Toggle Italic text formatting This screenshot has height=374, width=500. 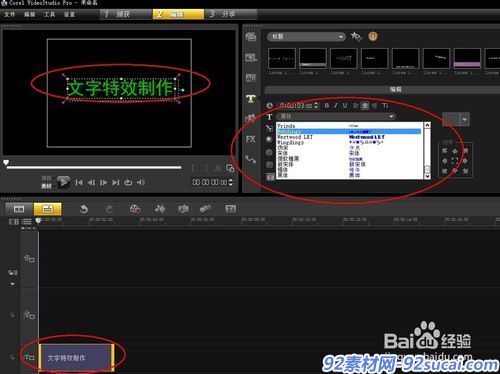click(336, 106)
